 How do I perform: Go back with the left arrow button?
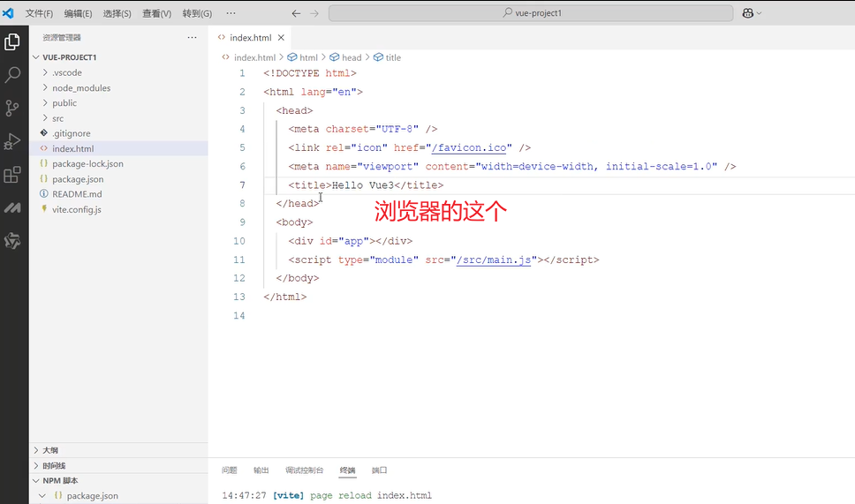(x=296, y=13)
